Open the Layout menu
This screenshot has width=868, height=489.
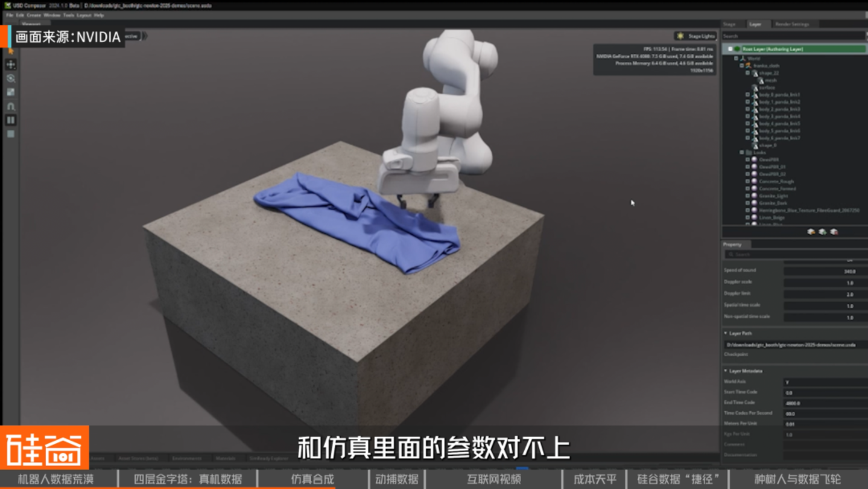[x=84, y=15]
